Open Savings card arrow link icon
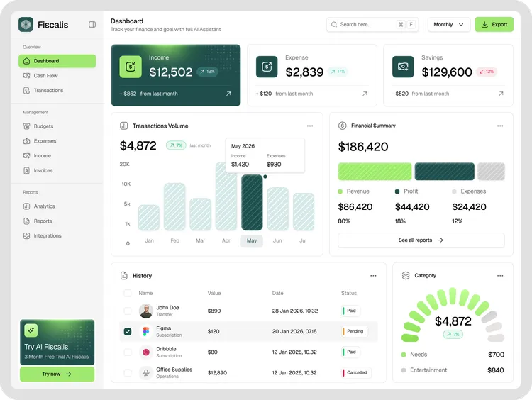The image size is (532, 400). click(501, 94)
